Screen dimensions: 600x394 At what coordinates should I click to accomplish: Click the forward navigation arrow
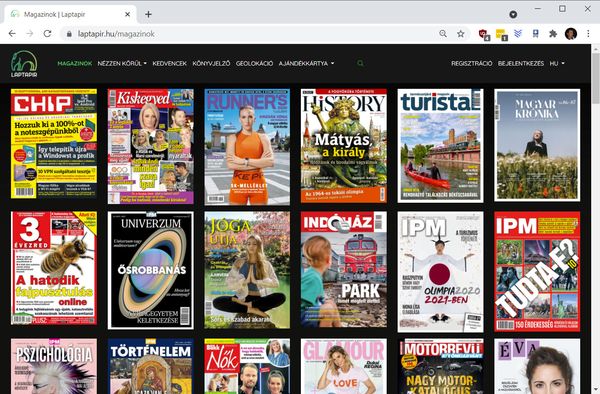(30, 34)
